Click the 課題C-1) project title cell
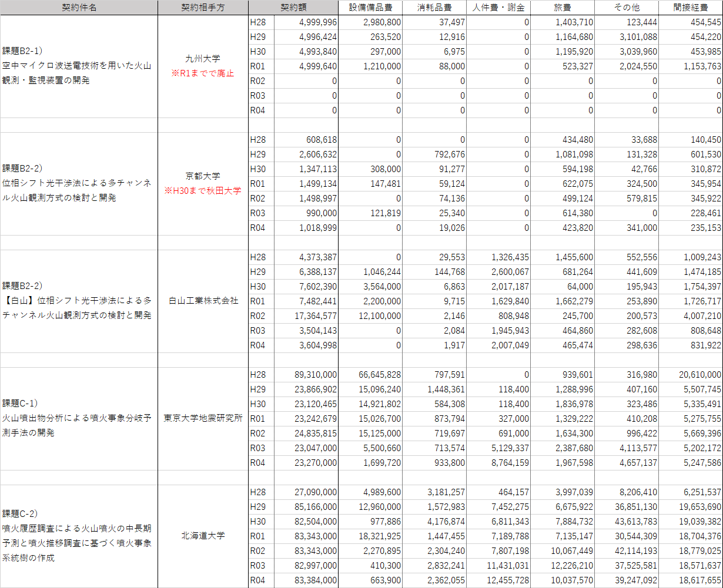 pyautogui.click(x=79, y=418)
